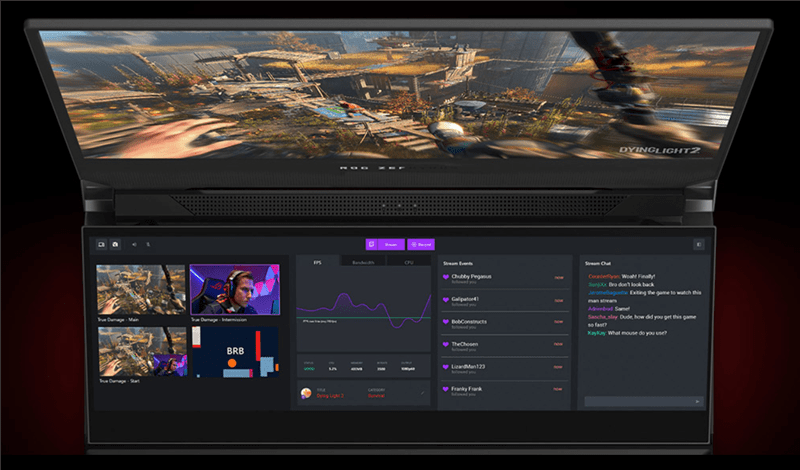Mute audio with the speaker icon
The width and height of the screenshot is (800, 470).
point(135,244)
